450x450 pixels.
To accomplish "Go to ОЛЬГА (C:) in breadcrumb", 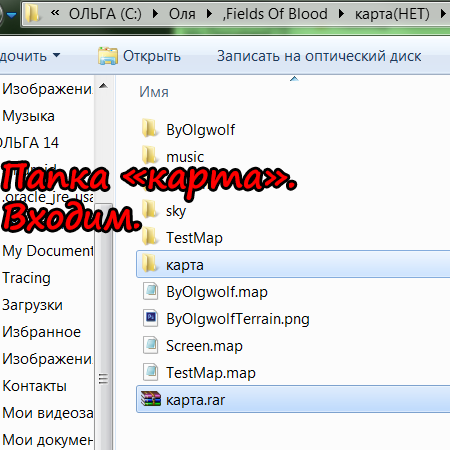I will coord(105,14).
